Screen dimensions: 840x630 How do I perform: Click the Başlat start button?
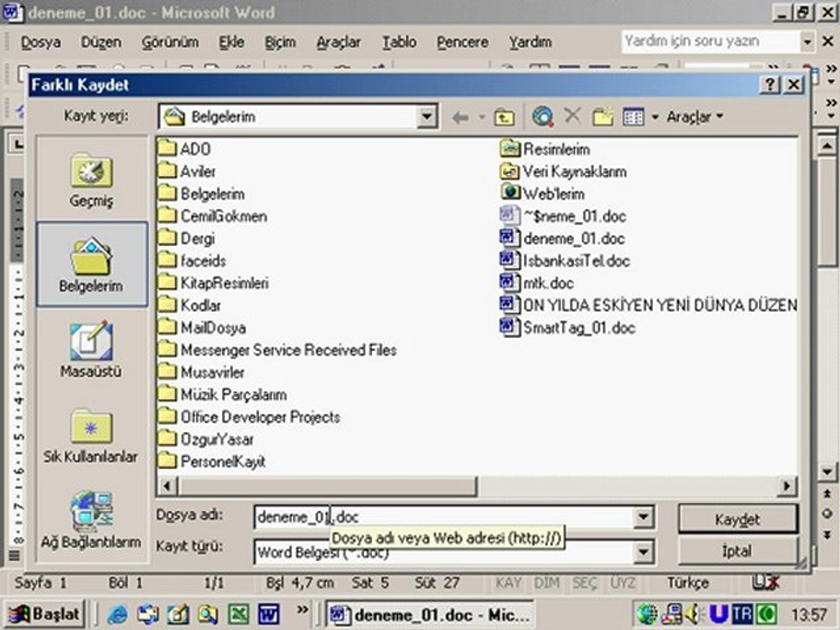[45, 614]
